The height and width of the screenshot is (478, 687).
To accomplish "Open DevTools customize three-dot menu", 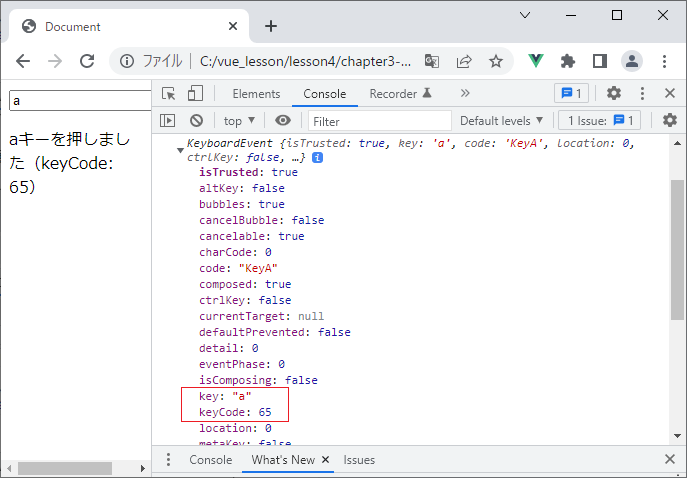I will pyautogui.click(x=642, y=93).
